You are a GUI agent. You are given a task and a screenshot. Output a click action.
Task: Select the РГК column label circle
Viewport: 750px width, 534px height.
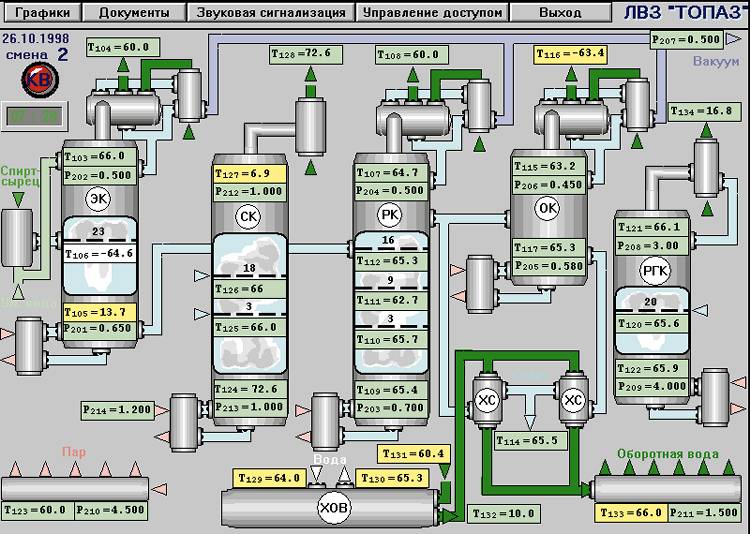pos(654,270)
